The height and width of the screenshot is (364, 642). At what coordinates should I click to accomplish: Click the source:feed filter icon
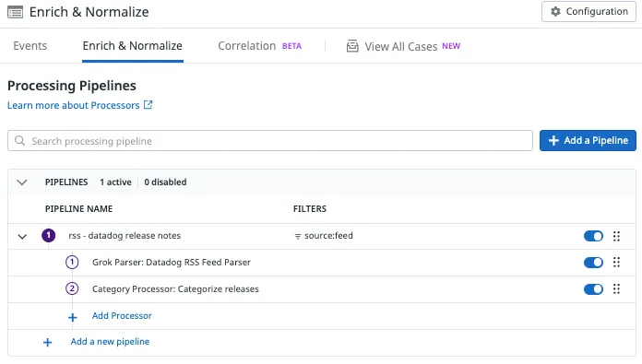pyautogui.click(x=298, y=237)
